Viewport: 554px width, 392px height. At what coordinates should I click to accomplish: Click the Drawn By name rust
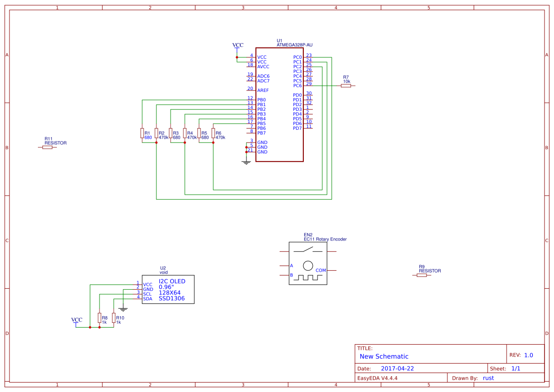pos(488,378)
